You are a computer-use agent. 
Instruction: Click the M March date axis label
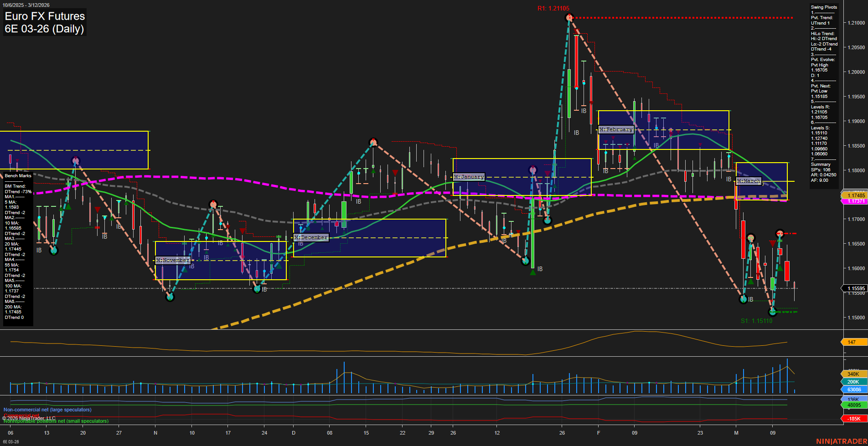[x=736, y=433]
